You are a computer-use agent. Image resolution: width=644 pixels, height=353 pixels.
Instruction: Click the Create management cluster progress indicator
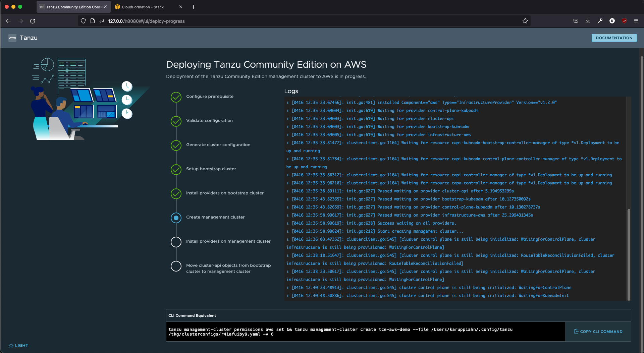(x=176, y=218)
